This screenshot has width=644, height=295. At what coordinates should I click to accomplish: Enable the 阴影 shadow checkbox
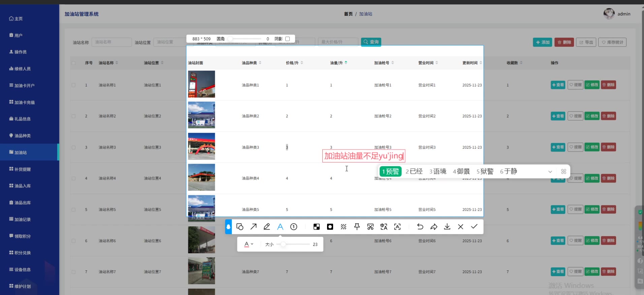click(x=288, y=39)
